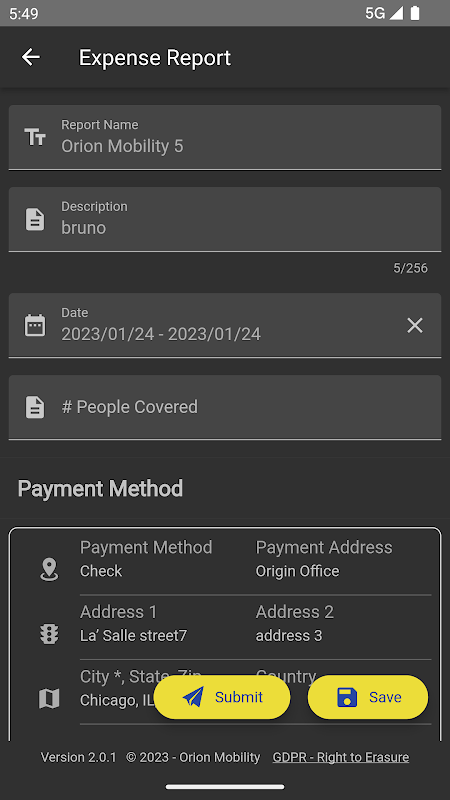Submit the expense report
This screenshot has width=450, height=800.
(222, 697)
